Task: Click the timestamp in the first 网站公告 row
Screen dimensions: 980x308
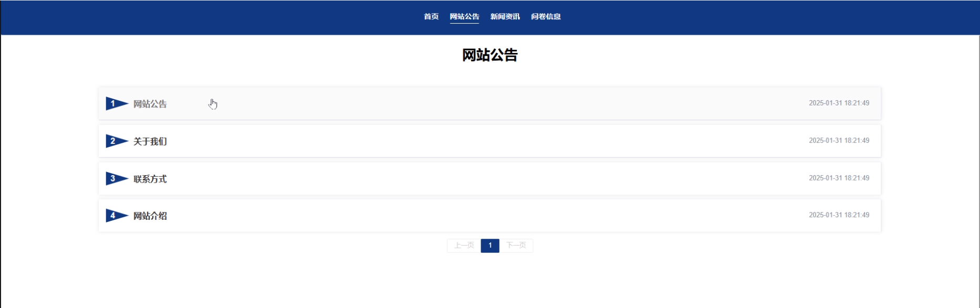Action: click(x=839, y=103)
